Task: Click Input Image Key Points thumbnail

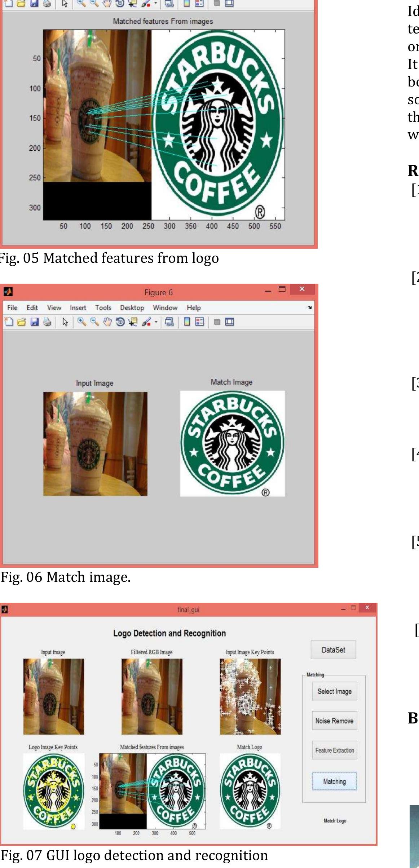Action: [250, 696]
